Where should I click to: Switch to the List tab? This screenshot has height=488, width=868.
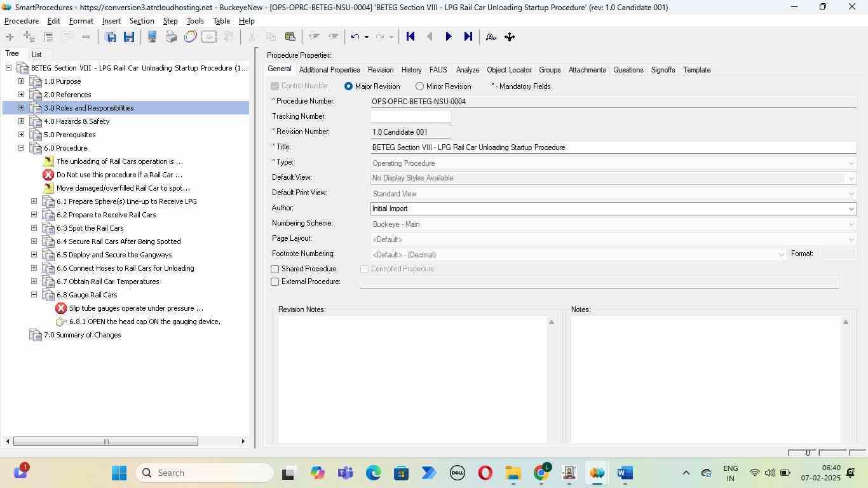[37, 55]
